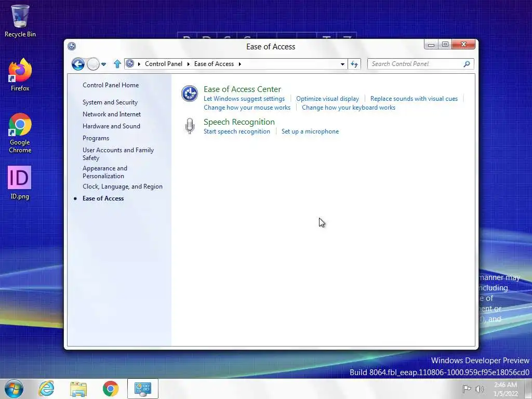Click Control Panel taskbar button
Screen dimensions: 532x399
[143, 389]
